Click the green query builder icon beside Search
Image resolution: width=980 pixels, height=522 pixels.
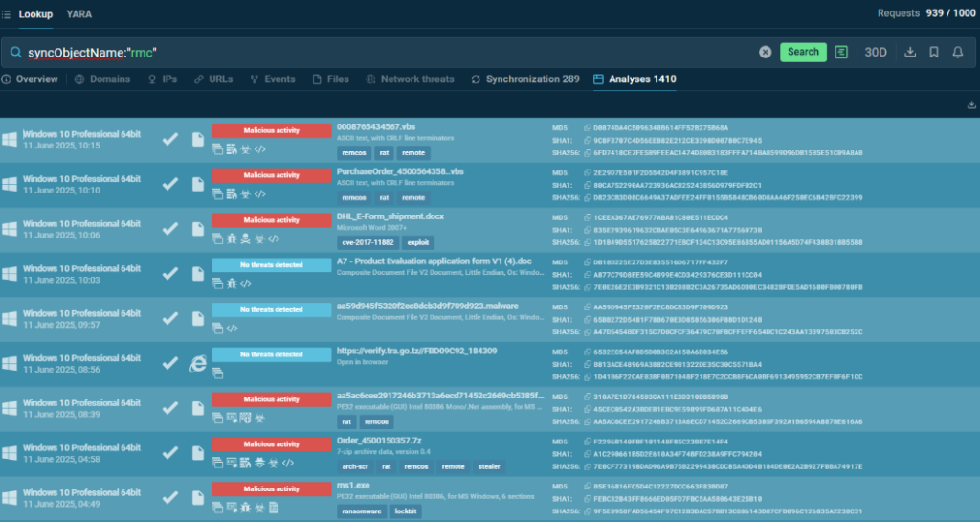(841, 52)
